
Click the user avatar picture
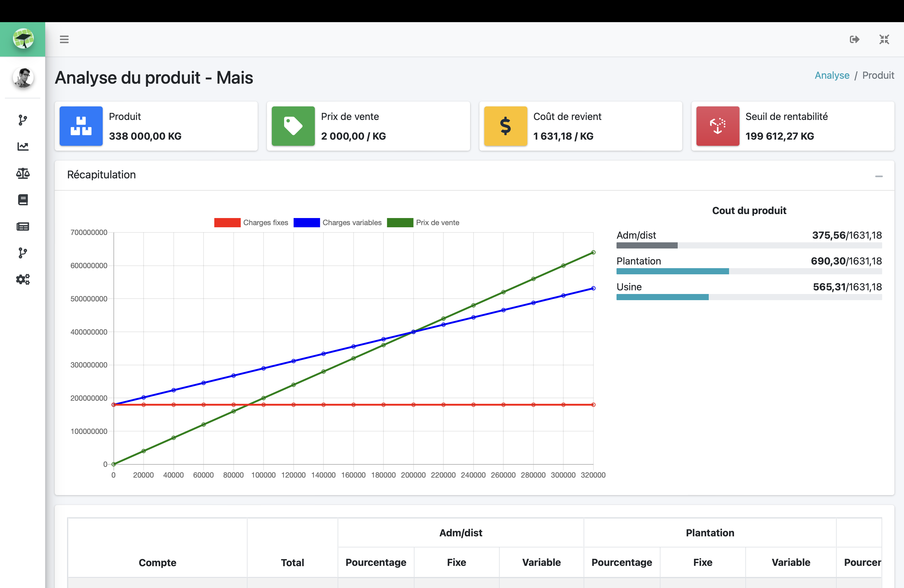click(23, 77)
